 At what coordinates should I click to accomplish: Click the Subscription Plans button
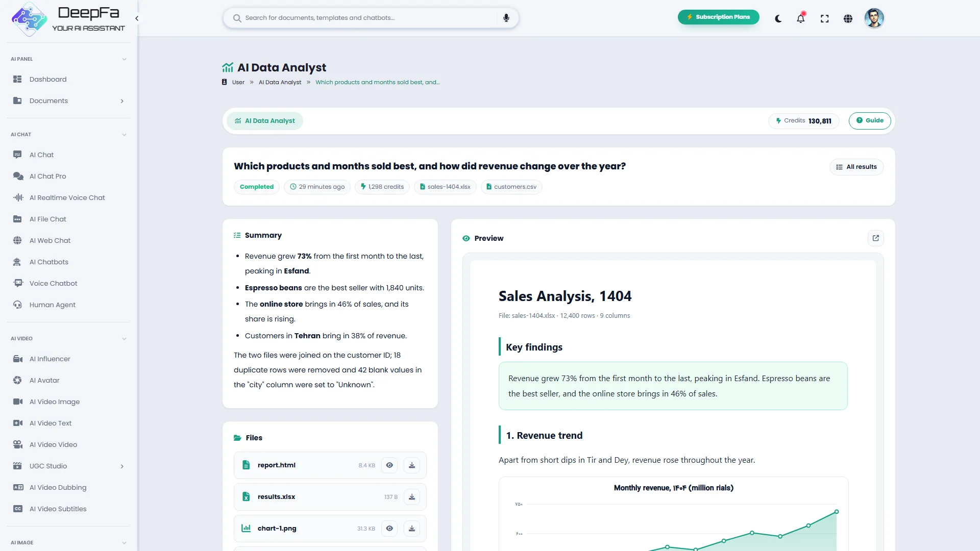tap(718, 17)
